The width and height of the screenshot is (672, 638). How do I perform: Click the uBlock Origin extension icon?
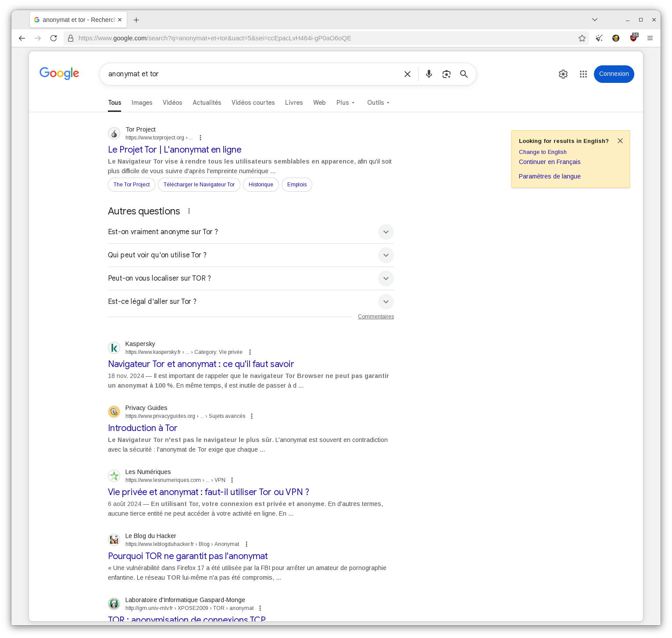(633, 38)
